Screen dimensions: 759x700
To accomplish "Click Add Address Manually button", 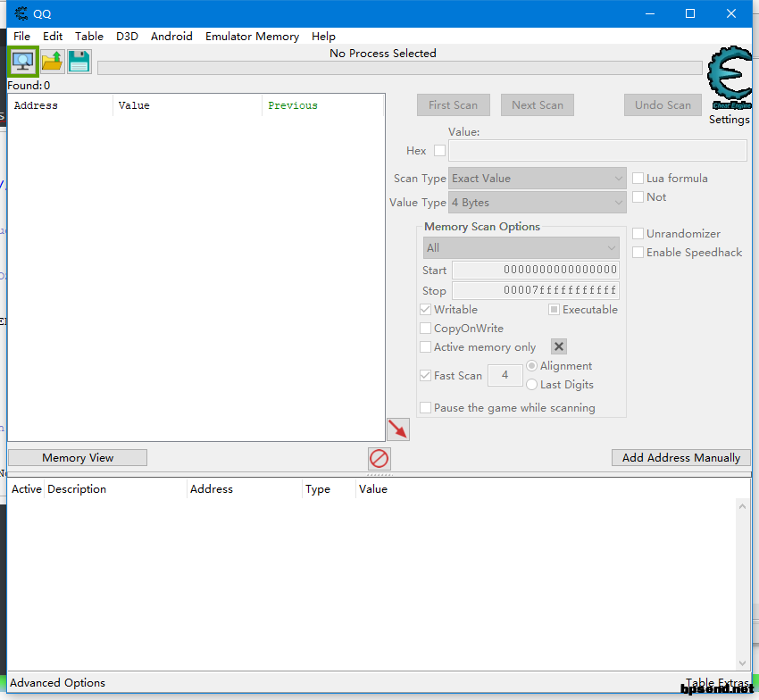I will pyautogui.click(x=680, y=458).
